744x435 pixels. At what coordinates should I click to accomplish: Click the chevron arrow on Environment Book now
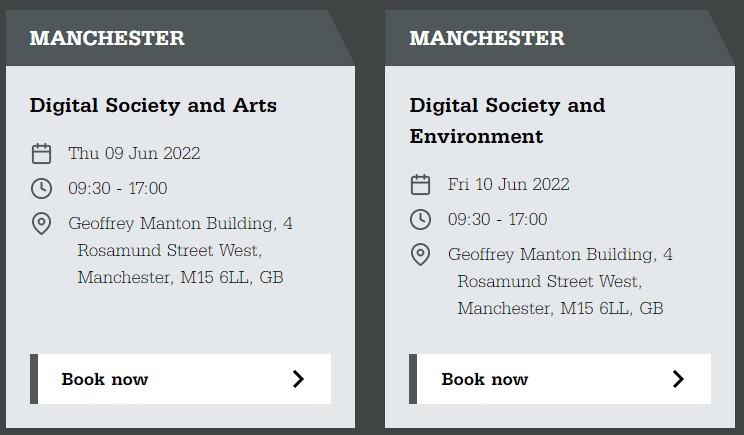coord(678,379)
